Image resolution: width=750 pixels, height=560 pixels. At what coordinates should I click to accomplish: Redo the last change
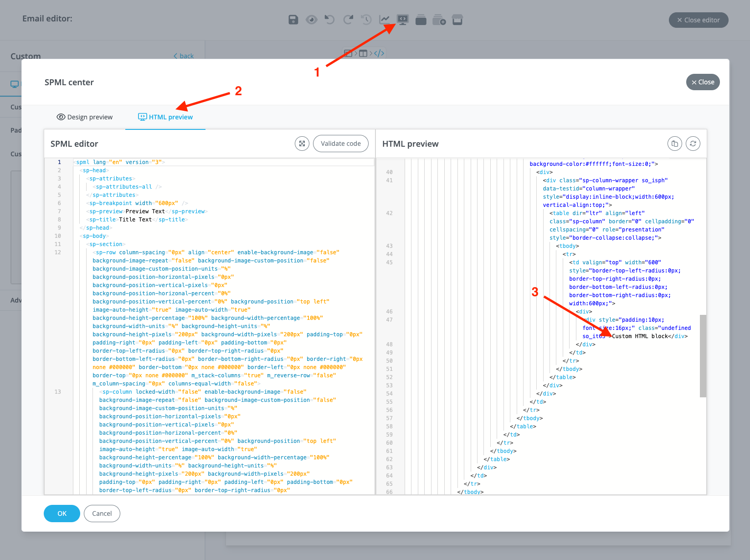pyautogui.click(x=348, y=20)
